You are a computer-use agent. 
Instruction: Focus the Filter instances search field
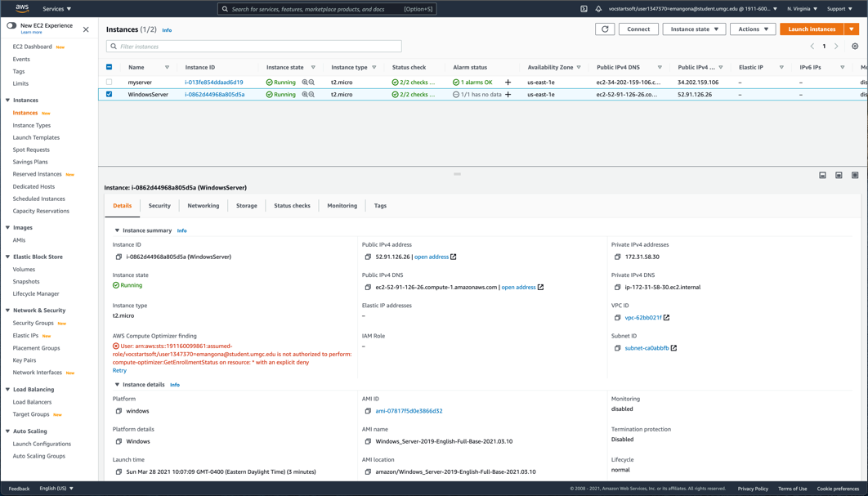(254, 47)
